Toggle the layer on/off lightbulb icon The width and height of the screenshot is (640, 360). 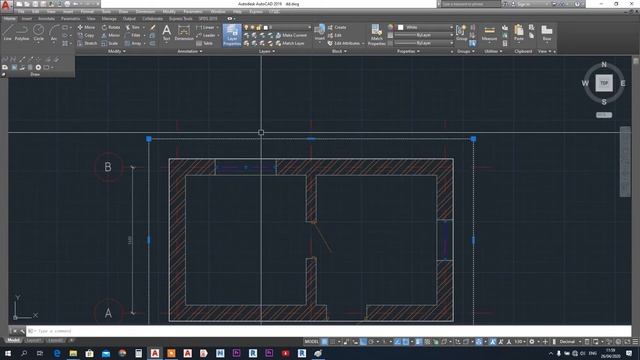[x=246, y=27]
